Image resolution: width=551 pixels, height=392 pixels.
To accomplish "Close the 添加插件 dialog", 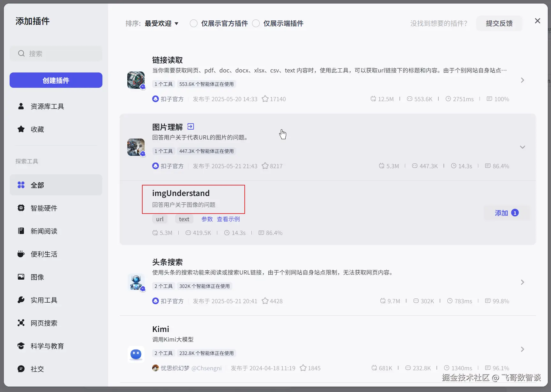I will tap(537, 21).
